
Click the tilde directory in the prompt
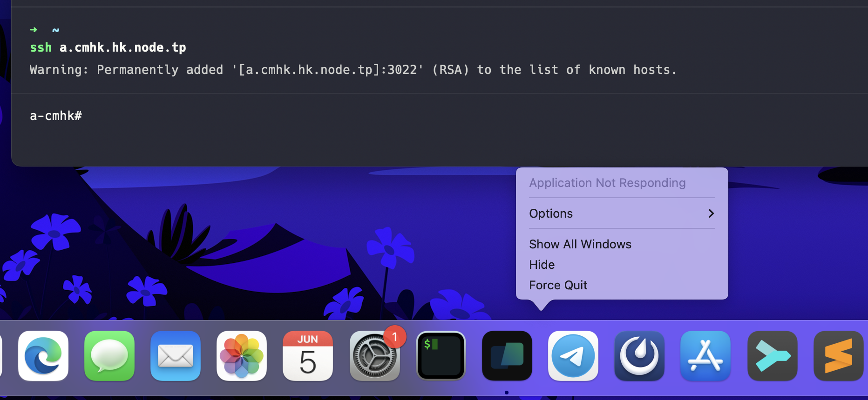tap(56, 30)
